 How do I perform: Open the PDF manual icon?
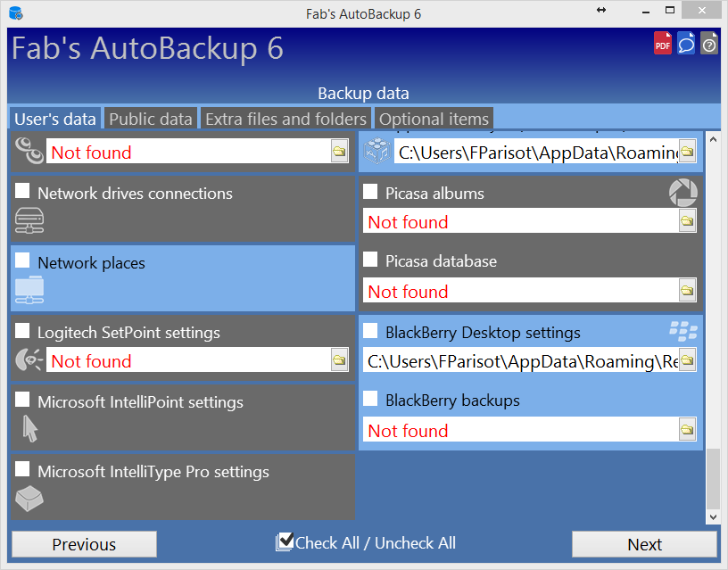(662, 43)
